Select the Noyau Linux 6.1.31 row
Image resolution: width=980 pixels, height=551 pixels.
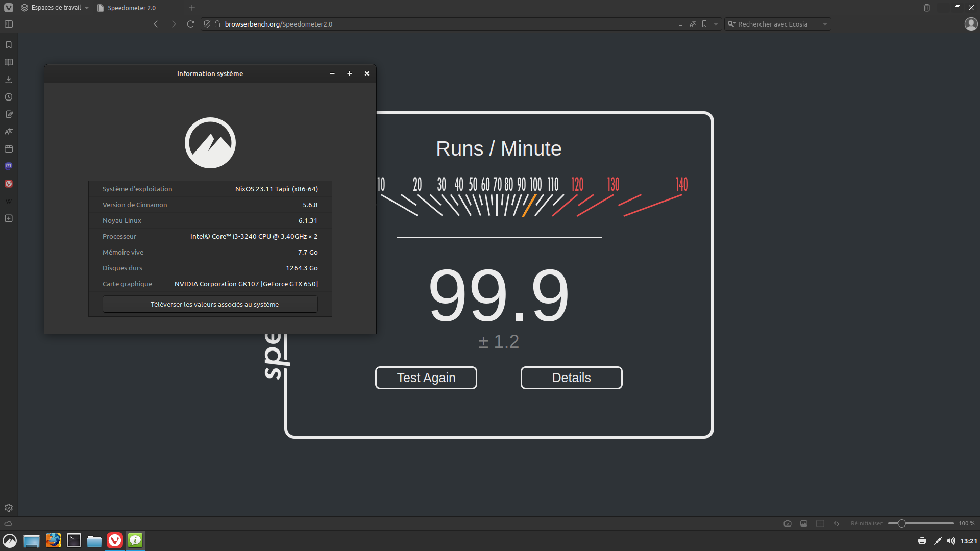(210, 220)
